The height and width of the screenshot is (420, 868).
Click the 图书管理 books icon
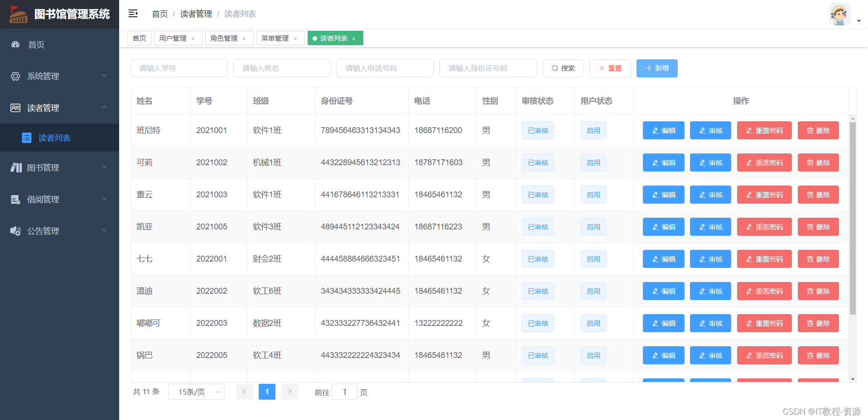point(16,167)
